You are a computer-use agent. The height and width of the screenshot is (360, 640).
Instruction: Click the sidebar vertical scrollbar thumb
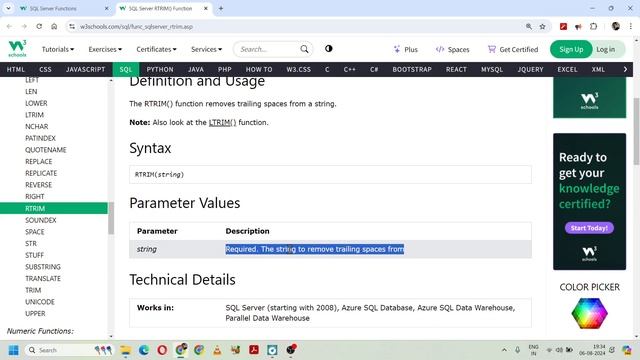111,218
